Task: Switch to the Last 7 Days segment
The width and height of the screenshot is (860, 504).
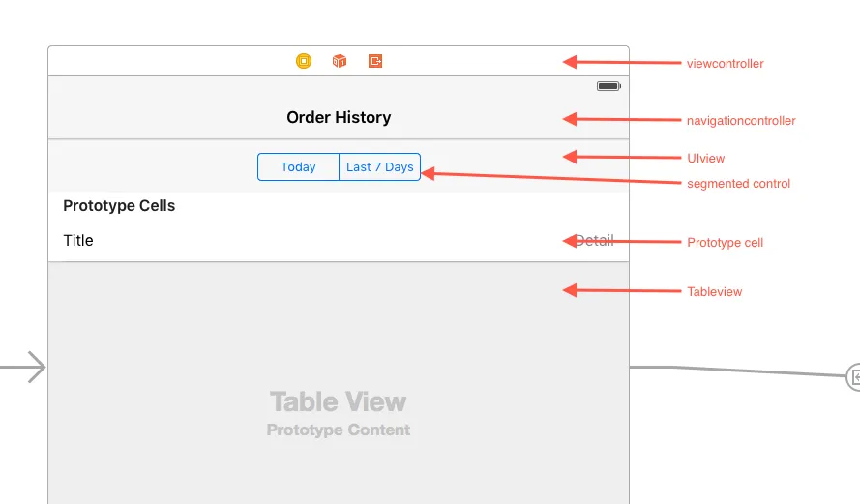Action: pos(380,167)
